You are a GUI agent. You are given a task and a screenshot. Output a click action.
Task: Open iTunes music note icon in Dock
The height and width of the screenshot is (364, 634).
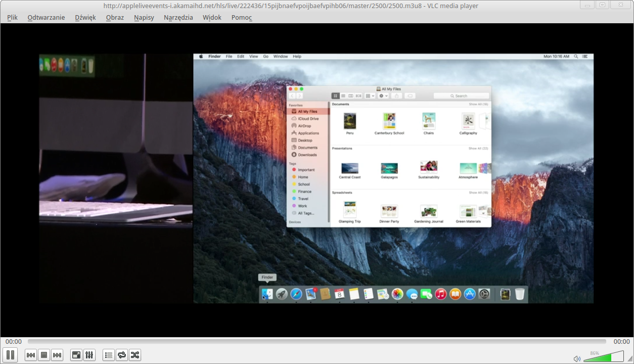441,294
